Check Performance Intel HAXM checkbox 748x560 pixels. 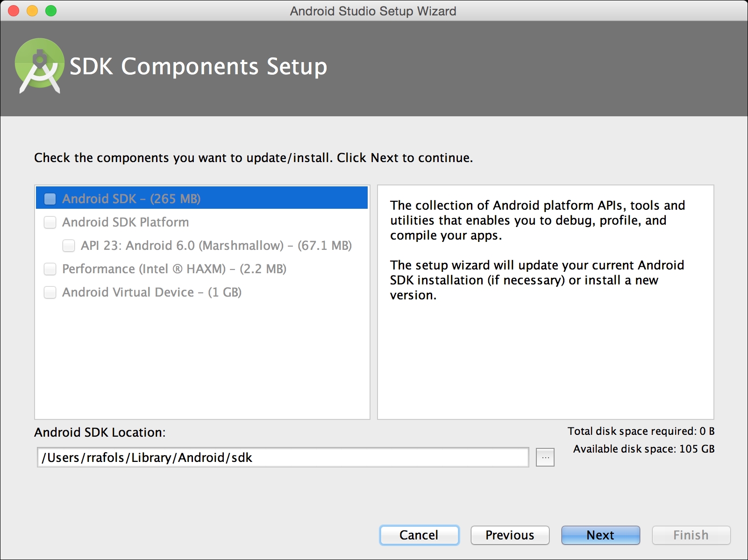point(50,269)
